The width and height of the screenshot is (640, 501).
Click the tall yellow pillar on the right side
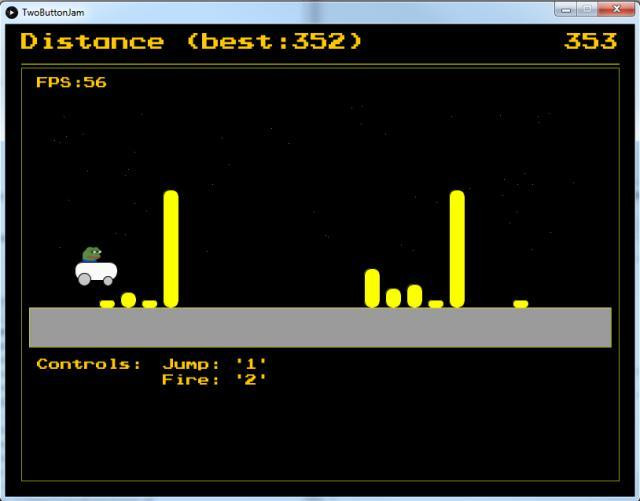[x=457, y=249]
